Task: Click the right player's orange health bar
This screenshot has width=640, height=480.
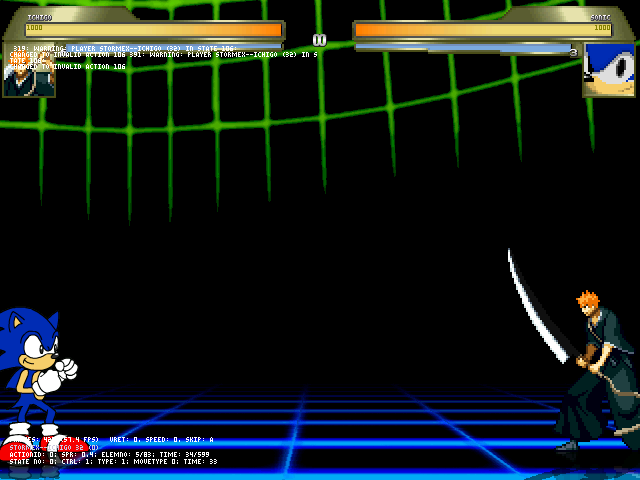Action: click(x=480, y=29)
